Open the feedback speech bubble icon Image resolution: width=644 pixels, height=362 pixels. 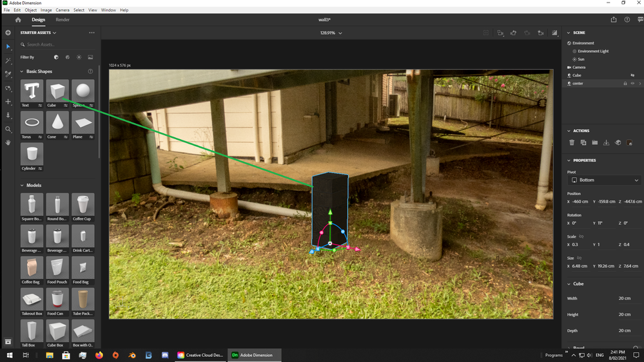[x=640, y=20]
